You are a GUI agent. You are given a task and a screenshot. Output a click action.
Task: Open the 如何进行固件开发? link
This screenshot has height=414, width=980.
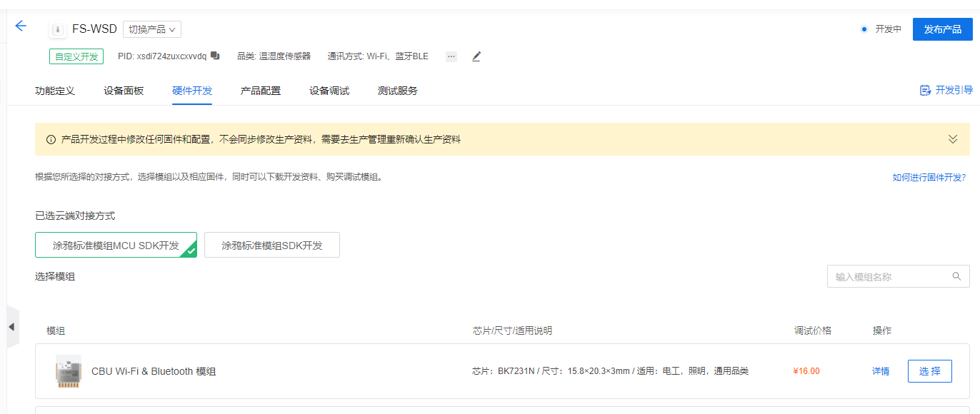(929, 177)
